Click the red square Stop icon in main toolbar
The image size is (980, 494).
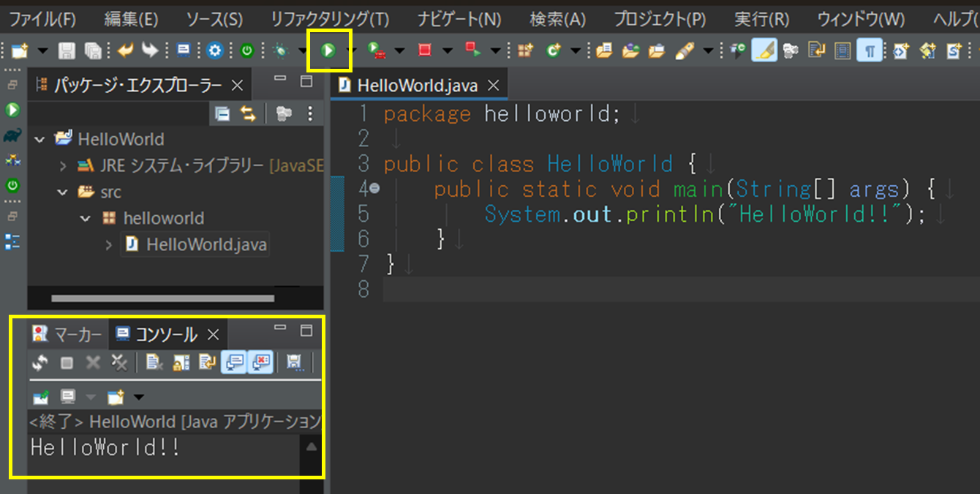425,50
